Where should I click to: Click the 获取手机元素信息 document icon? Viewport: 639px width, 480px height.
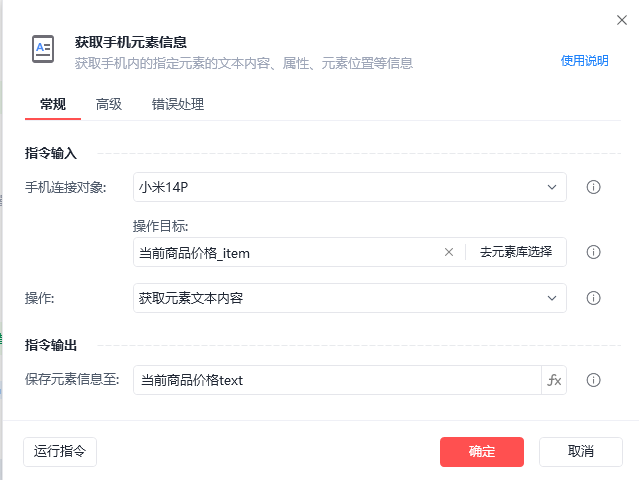click(43, 49)
